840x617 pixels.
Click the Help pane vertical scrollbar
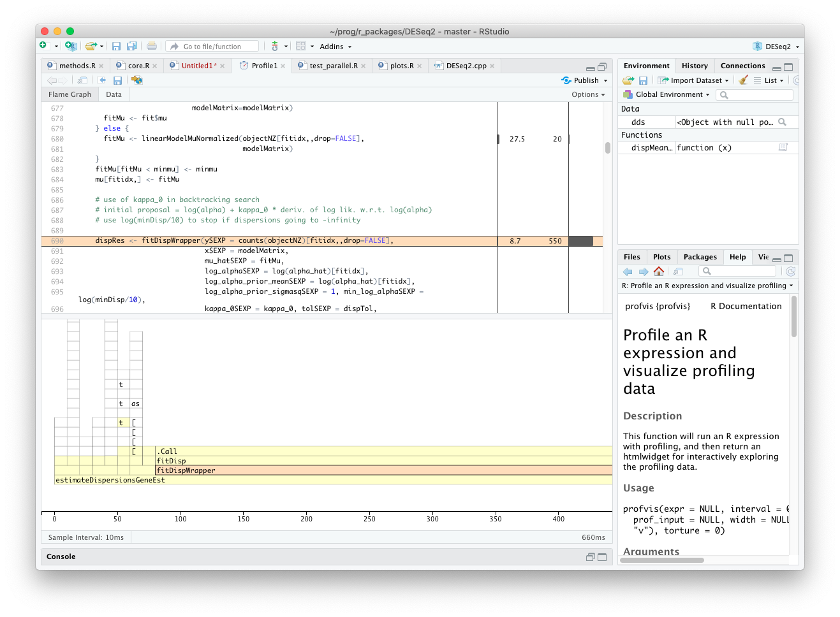click(793, 317)
